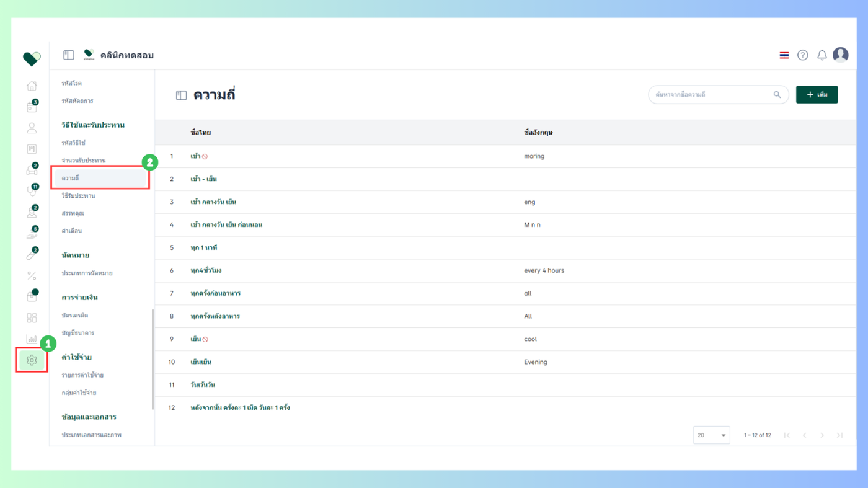The image size is (868, 488).
Task: Open จำนวนรับประทาน in the settings menu
Action: coord(84,161)
